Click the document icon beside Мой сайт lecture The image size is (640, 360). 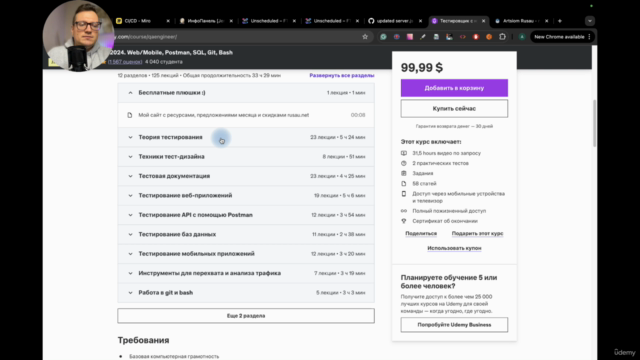pyautogui.click(x=130, y=115)
